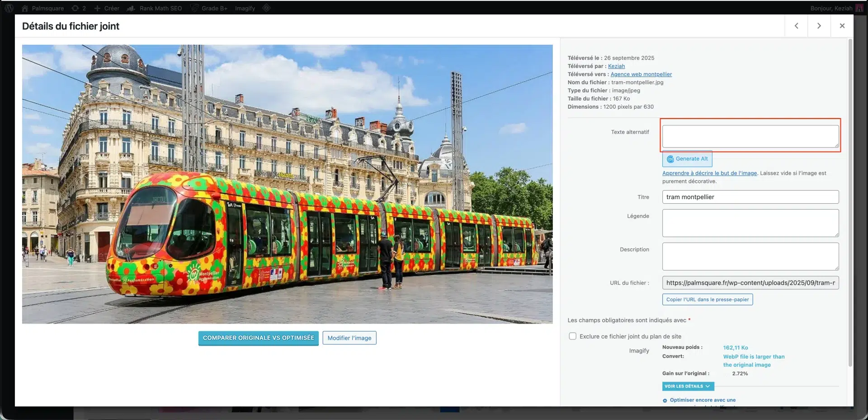Click the home icon next to Palmsquare
868x420 pixels.
coord(26,8)
